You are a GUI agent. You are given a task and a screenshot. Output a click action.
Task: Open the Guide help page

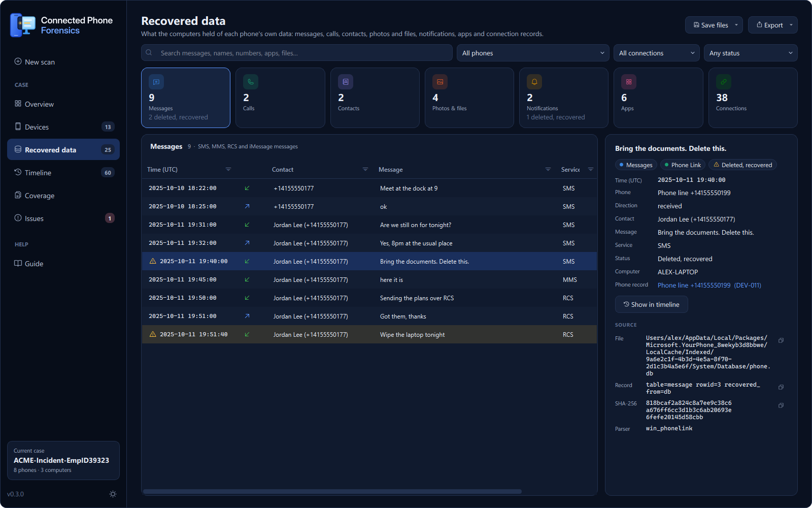coord(63,264)
